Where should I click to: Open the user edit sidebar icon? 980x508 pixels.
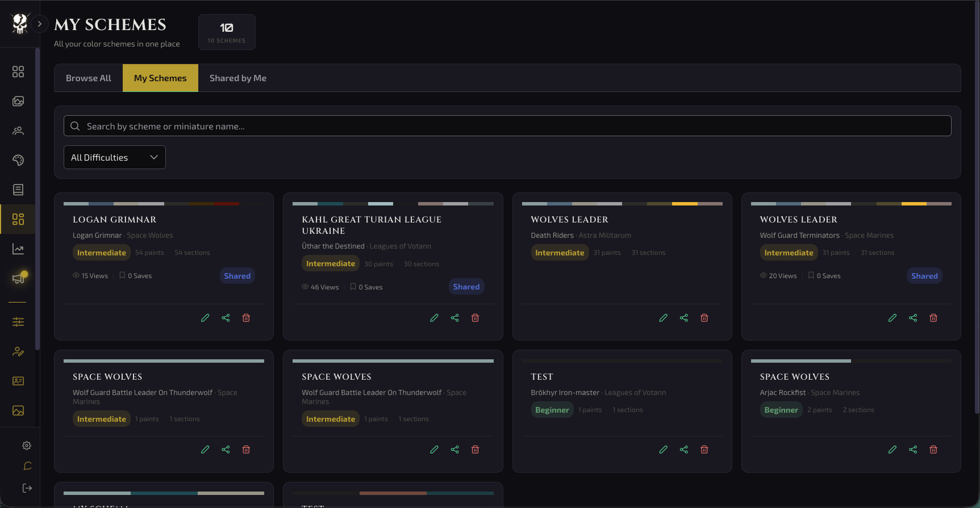pyautogui.click(x=18, y=351)
